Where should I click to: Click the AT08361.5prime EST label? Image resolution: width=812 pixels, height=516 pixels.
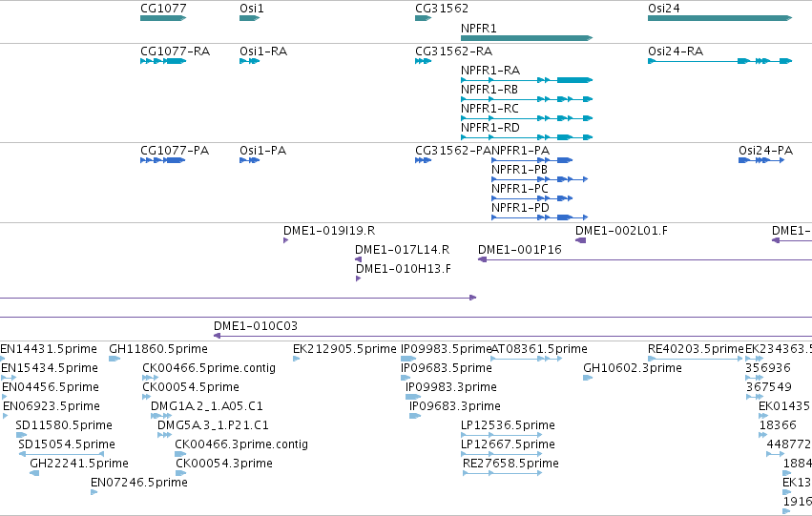539,349
